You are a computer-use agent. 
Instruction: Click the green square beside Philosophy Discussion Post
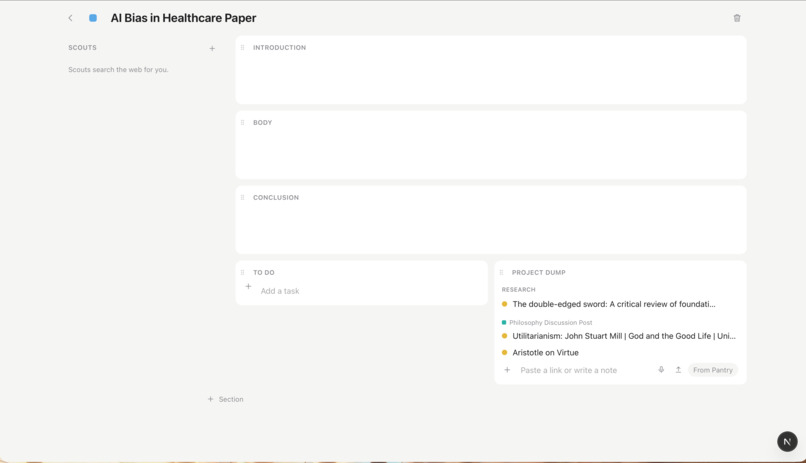pyautogui.click(x=504, y=322)
